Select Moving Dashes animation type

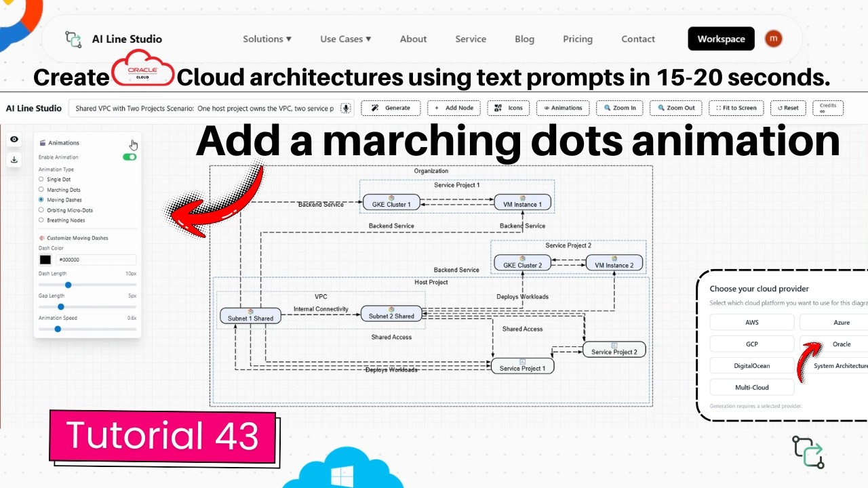(x=41, y=200)
